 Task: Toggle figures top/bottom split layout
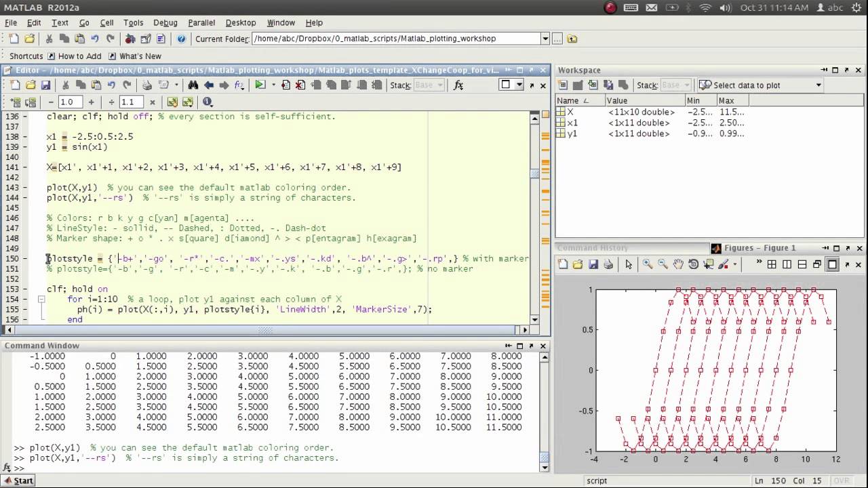pyautogui.click(x=802, y=264)
